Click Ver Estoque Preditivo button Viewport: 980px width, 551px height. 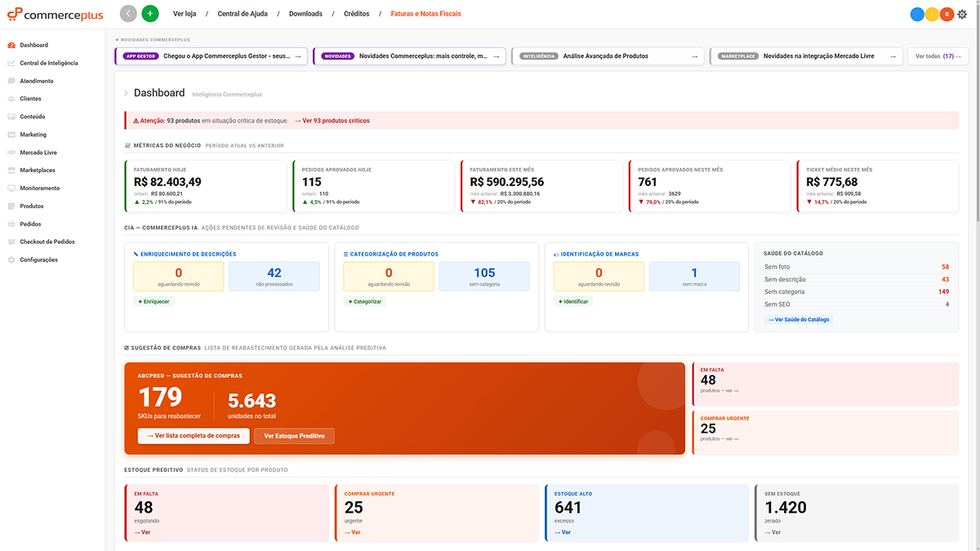(x=294, y=436)
